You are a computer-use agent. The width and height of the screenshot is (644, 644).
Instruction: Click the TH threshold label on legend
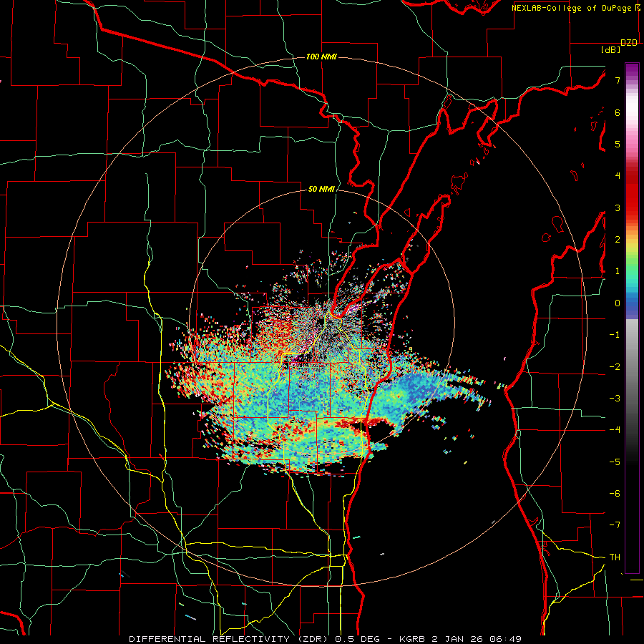point(615,557)
